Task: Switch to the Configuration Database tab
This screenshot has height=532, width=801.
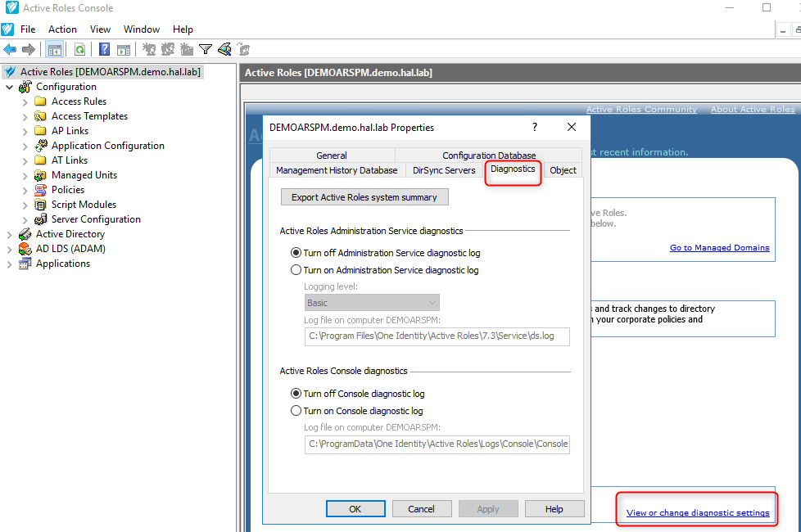Action: click(x=489, y=156)
